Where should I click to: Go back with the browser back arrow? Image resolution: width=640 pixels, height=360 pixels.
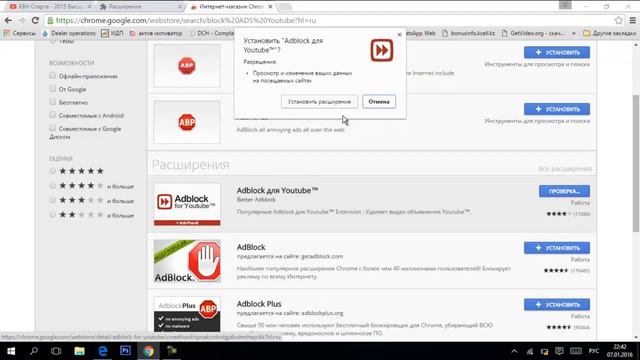8,20
